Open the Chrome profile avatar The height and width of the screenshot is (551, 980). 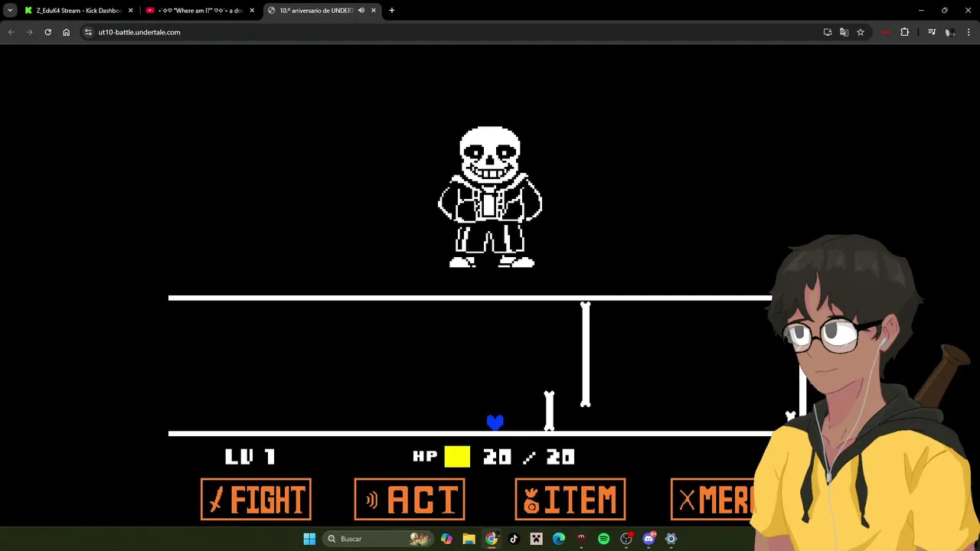click(x=950, y=32)
